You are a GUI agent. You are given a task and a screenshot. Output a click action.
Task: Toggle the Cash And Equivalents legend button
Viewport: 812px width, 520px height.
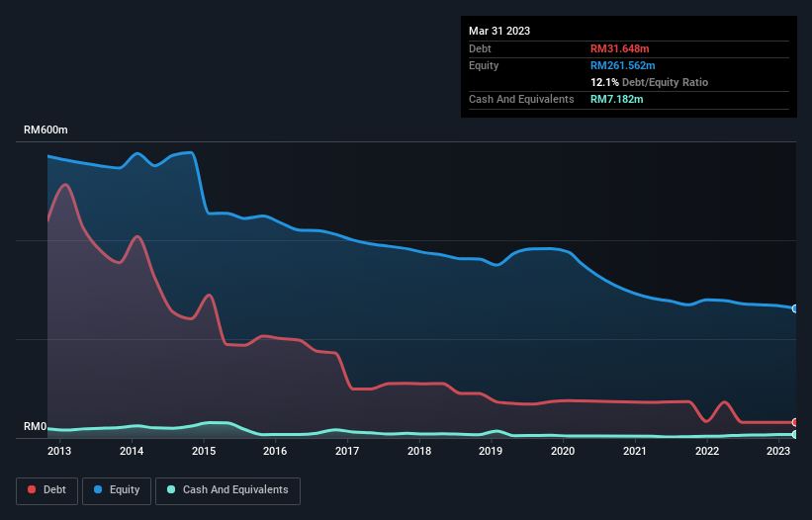tap(227, 490)
